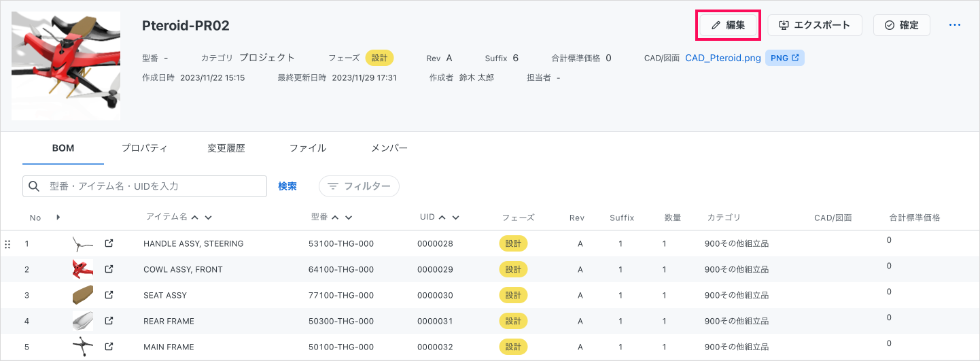Sort 型番 column descending
Image resolution: width=980 pixels, height=361 pixels.
[349, 218]
